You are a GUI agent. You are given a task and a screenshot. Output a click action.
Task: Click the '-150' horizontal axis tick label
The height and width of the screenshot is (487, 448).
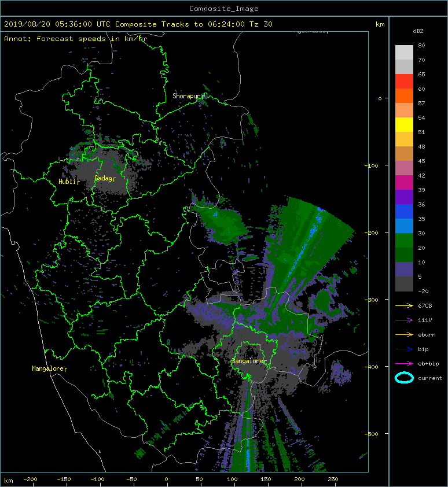point(64,479)
